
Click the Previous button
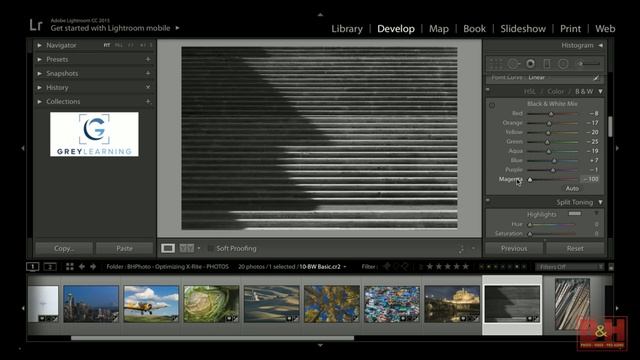(514, 248)
